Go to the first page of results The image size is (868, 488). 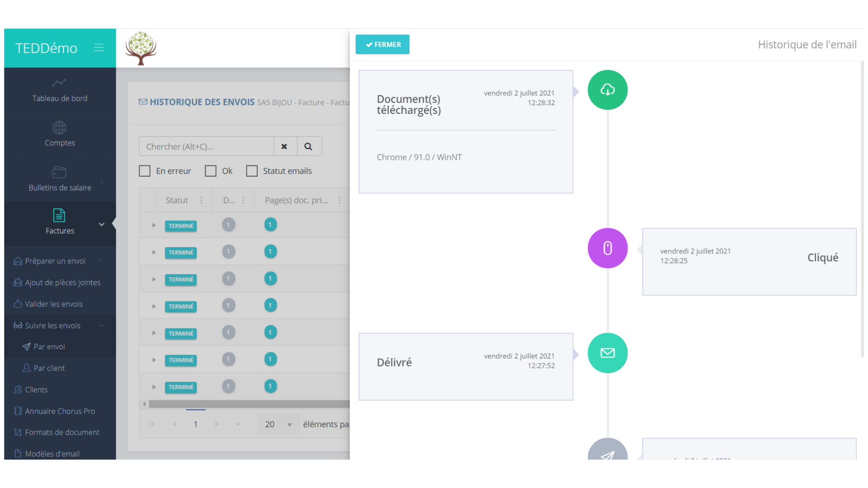[152, 424]
